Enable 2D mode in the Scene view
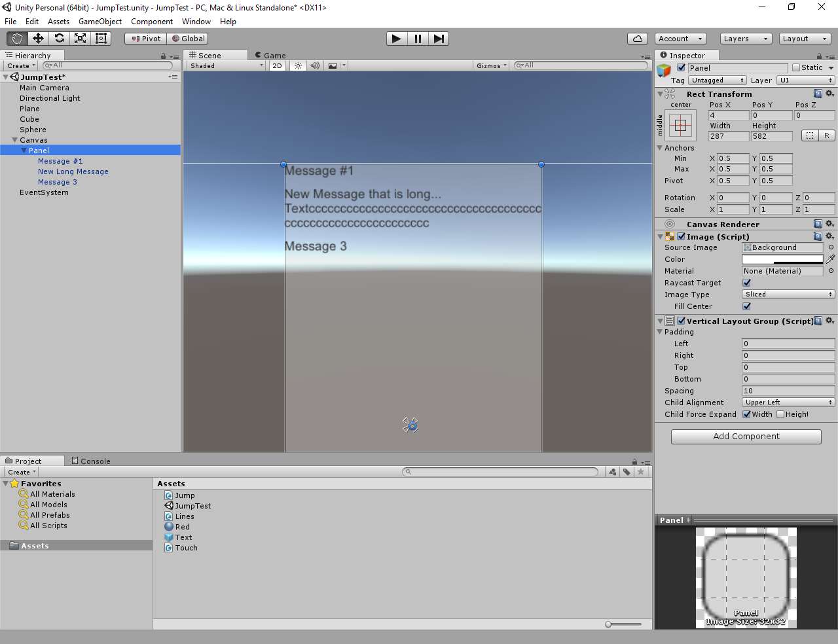 [x=277, y=65]
